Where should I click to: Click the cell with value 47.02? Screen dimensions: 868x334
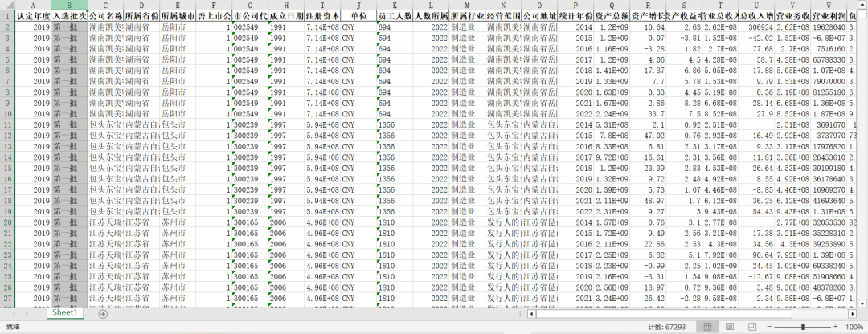coord(648,135)
